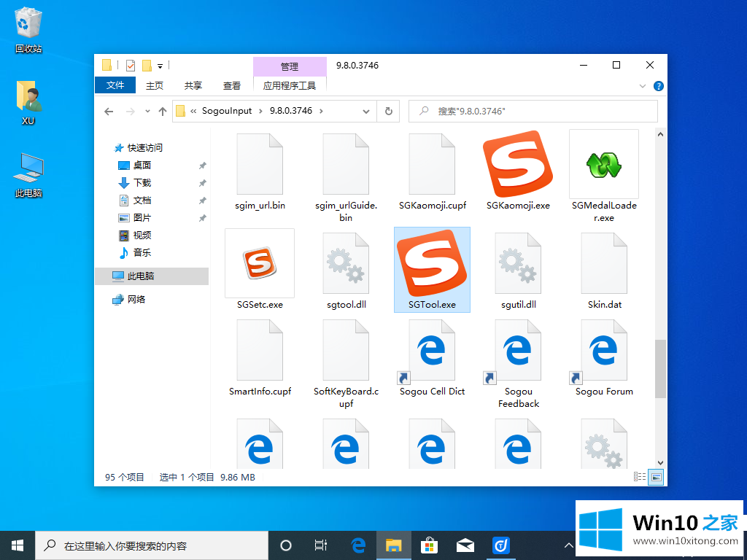Viewport: 747px width, 560px height.
Task: Go back with the back arrow
Action: [x=109, y=112]
